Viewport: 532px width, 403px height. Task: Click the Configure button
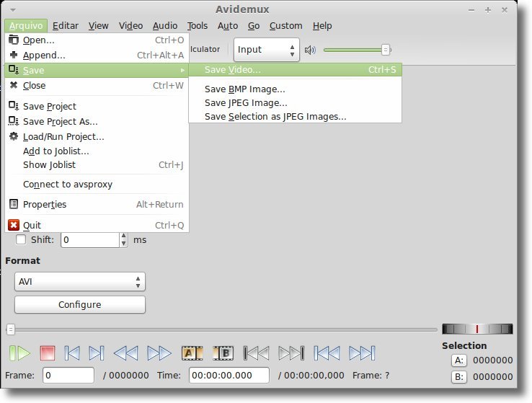tap(80, 305)
